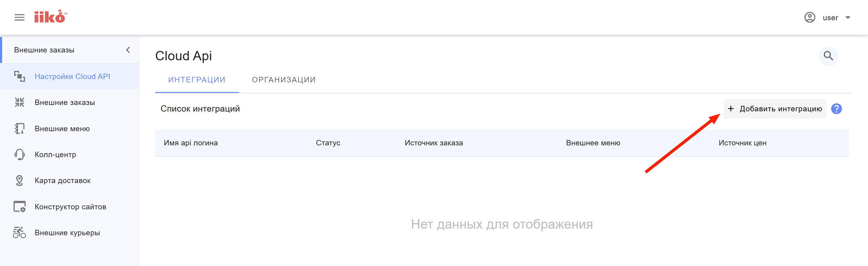Click the Колл-центр headset icon
This screenshot has height=266, width=868.
coord(20,154)
